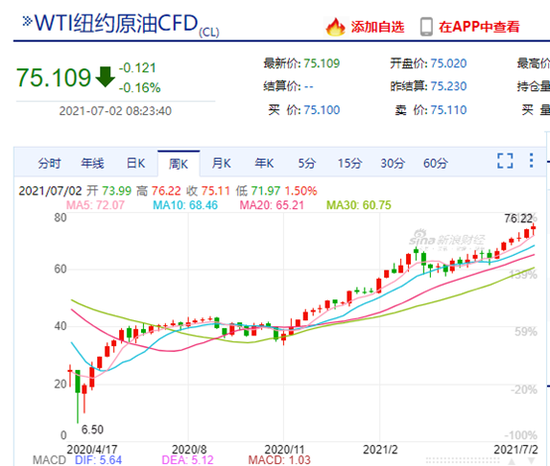Select the 周K chart tab
The image size is (550, 466).
[179, 164]
